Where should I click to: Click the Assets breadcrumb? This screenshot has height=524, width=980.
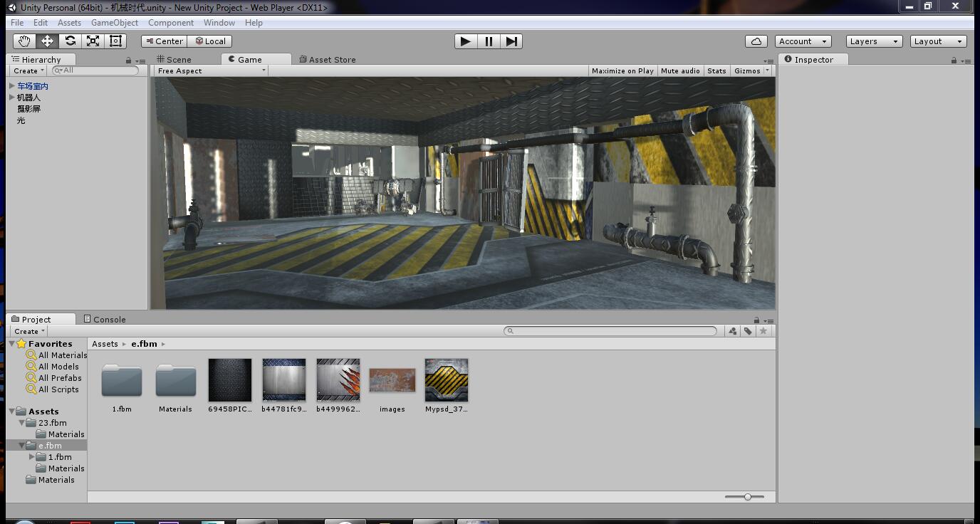pyautogui.click(x=105, y=344)
